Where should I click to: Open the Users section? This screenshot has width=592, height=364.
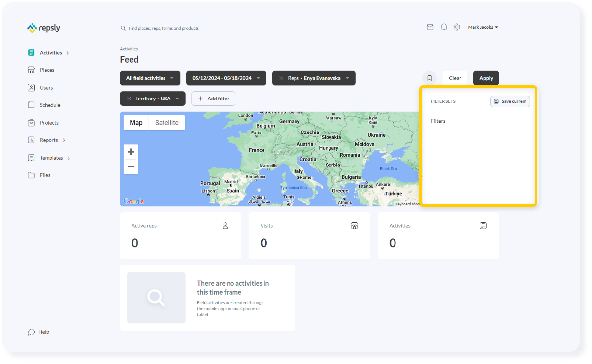click(x=46, y=88)
